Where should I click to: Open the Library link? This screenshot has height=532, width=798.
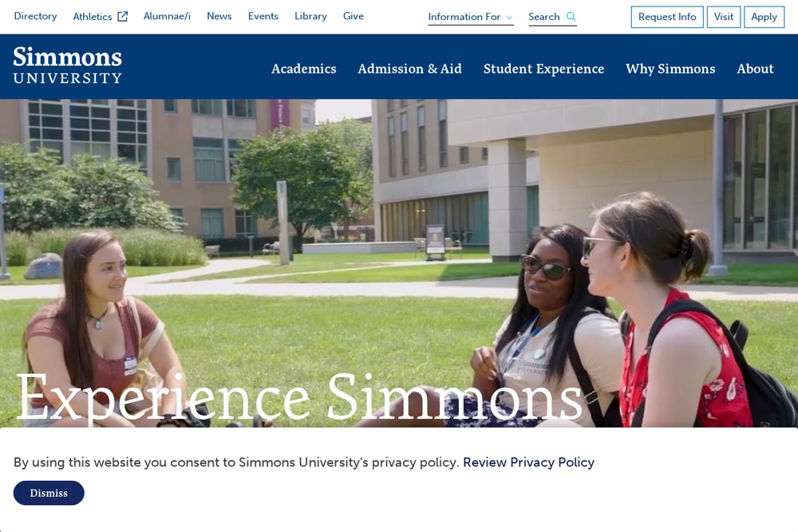(x=310, y=16)
